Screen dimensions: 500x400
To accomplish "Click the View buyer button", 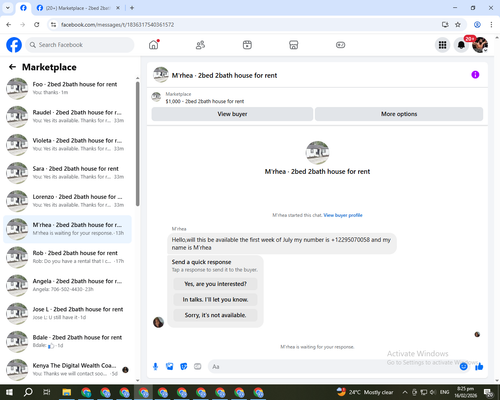I will click(232, 114).
